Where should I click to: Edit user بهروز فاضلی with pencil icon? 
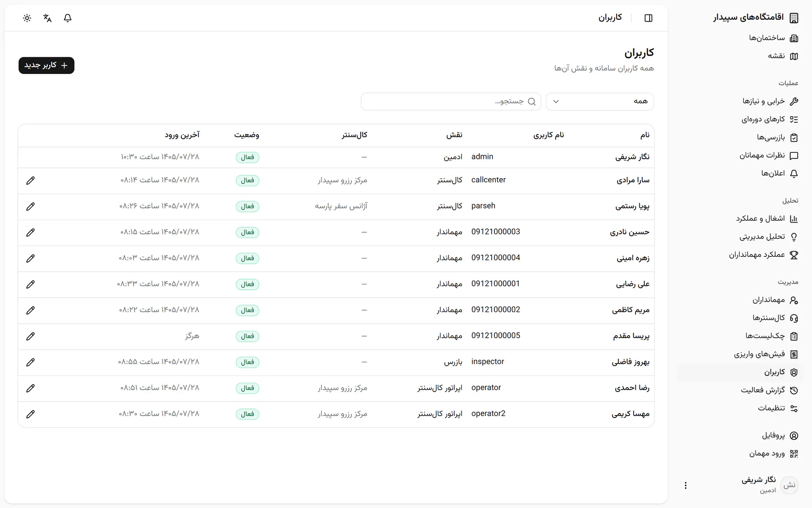click(30, 362)
